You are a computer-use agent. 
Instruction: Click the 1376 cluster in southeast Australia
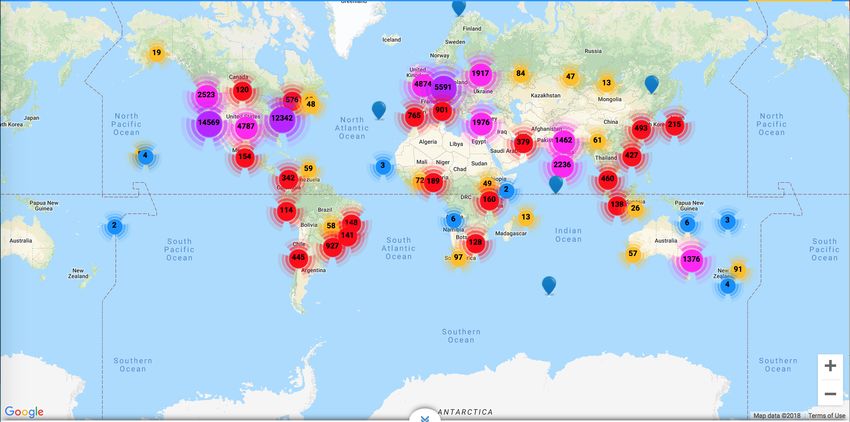pos(691,260)
